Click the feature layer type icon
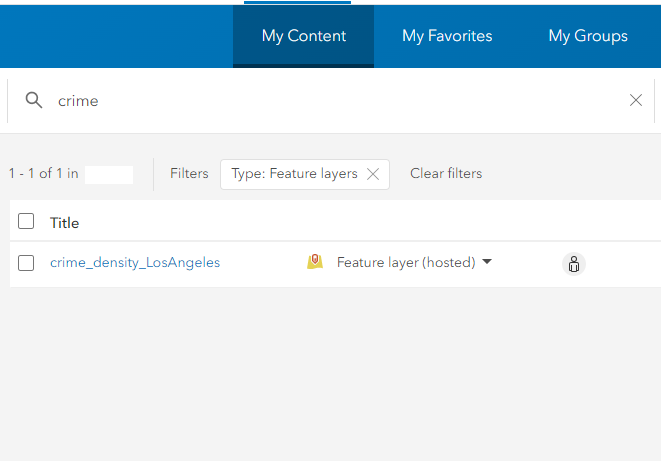 (315, 262)
